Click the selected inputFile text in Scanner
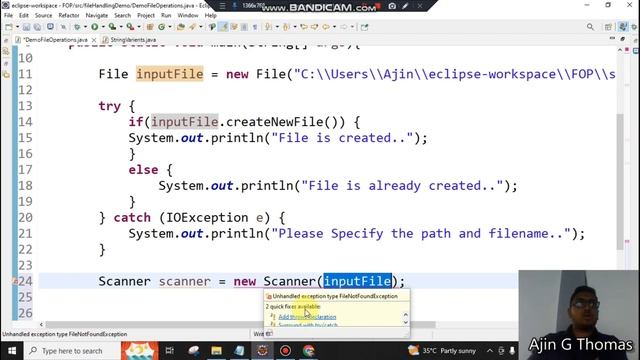Screen dimensions: 640x360 tap(358, 281)
